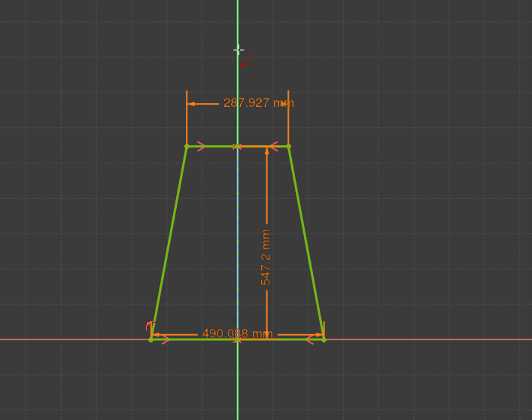Click the horizontal constraint arrow on the top edge's left half
This screenshot has width=532, height=420.
point(201,146)
